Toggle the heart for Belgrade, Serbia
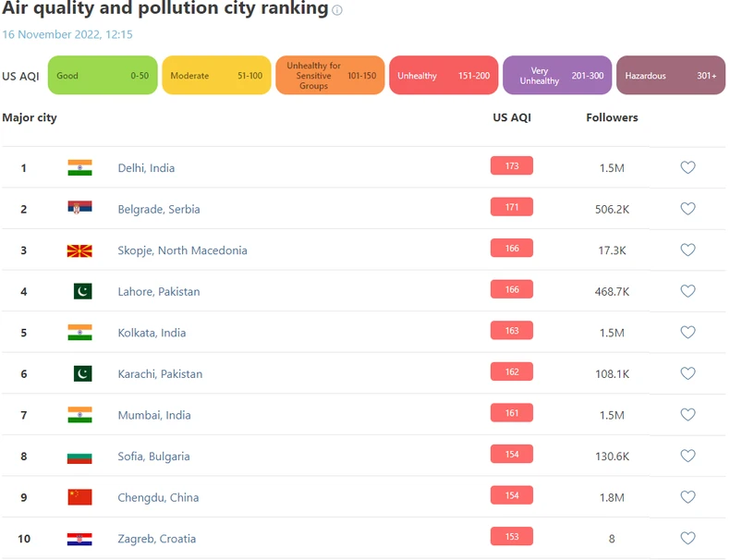Viewport: 730px width, 560px height. point(687,209)
